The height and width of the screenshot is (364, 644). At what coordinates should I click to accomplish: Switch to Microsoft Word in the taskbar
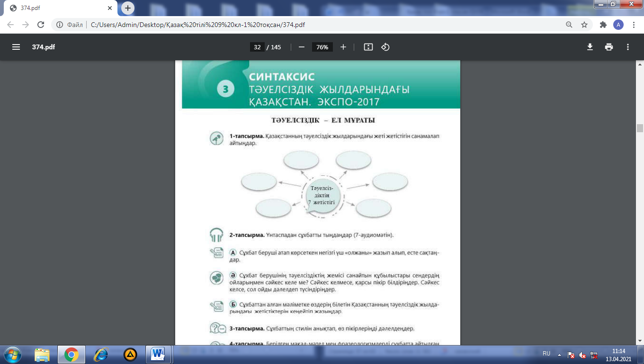click(x=157, y=354)
